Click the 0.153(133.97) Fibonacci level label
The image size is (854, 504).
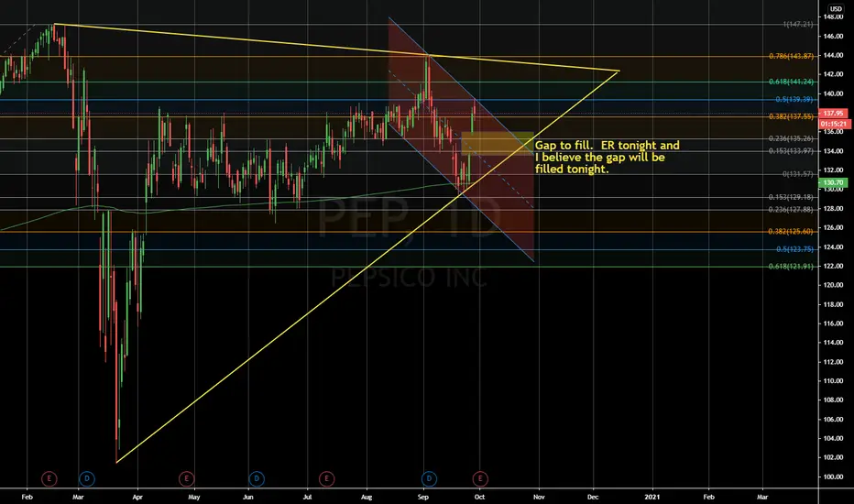(x=792, y=151)
